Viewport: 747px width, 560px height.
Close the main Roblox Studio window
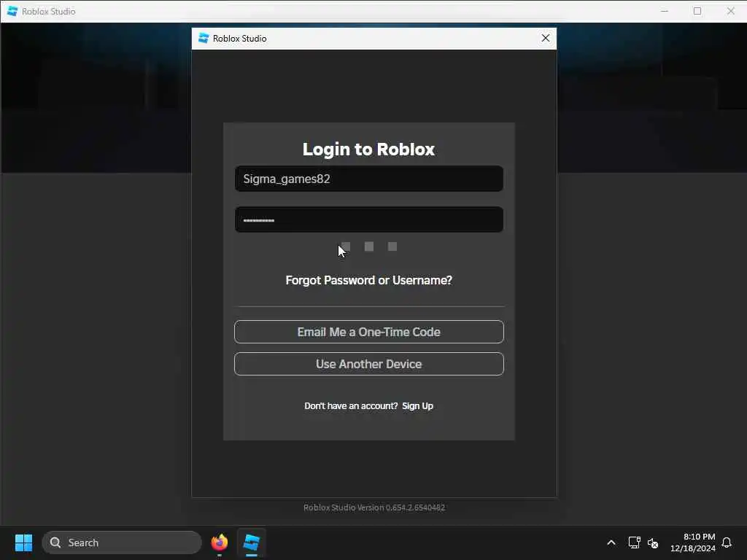coord(730,11)
